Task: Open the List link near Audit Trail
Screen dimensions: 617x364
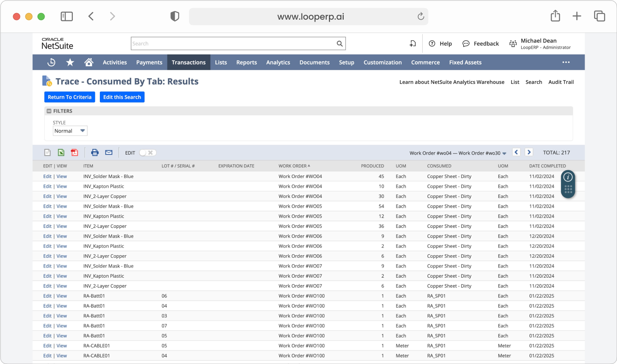Action: pos(515,82)
